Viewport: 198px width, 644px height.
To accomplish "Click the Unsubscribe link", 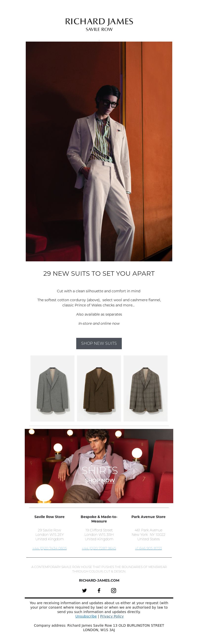I will point(86,616).
